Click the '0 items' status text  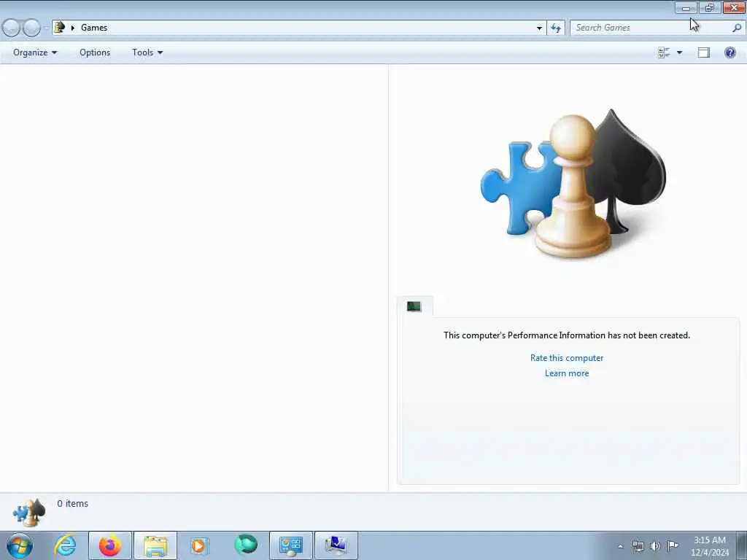coord(72,503)
